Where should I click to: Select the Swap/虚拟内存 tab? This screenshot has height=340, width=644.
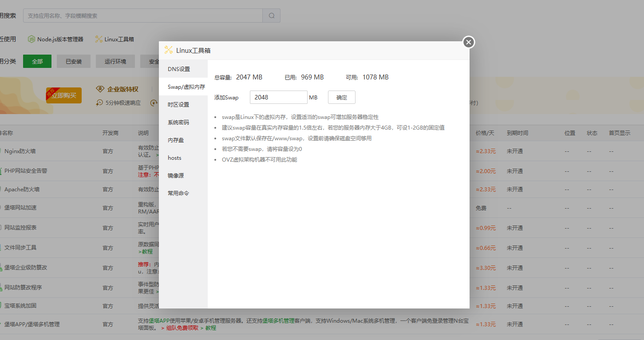pos(183,87)
